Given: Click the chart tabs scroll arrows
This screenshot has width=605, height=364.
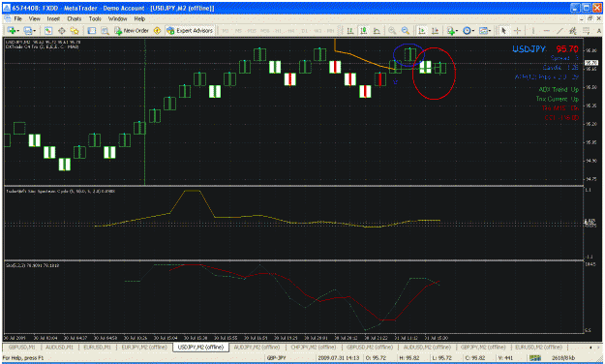Looking at the screenshot, I should point(594,347).
